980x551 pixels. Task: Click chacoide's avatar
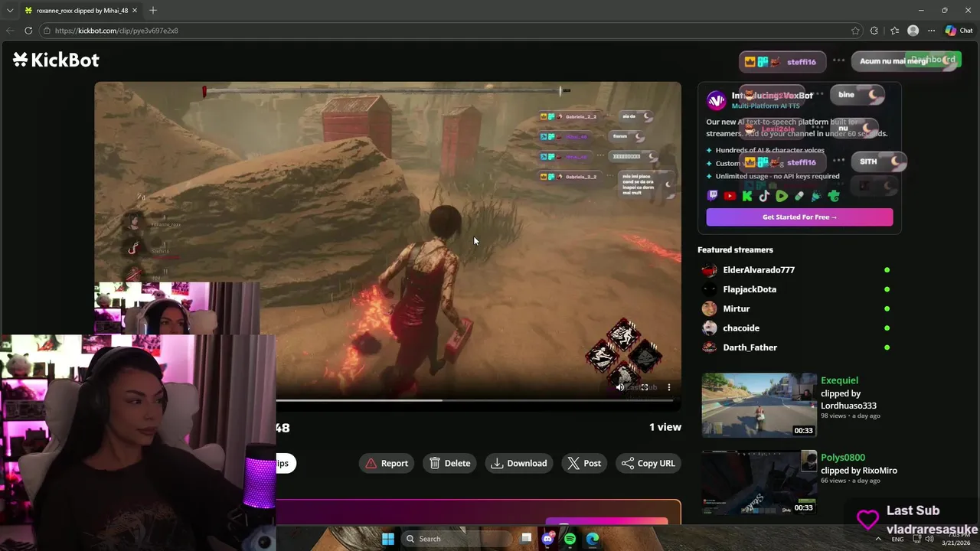click(x=710, y=328)
